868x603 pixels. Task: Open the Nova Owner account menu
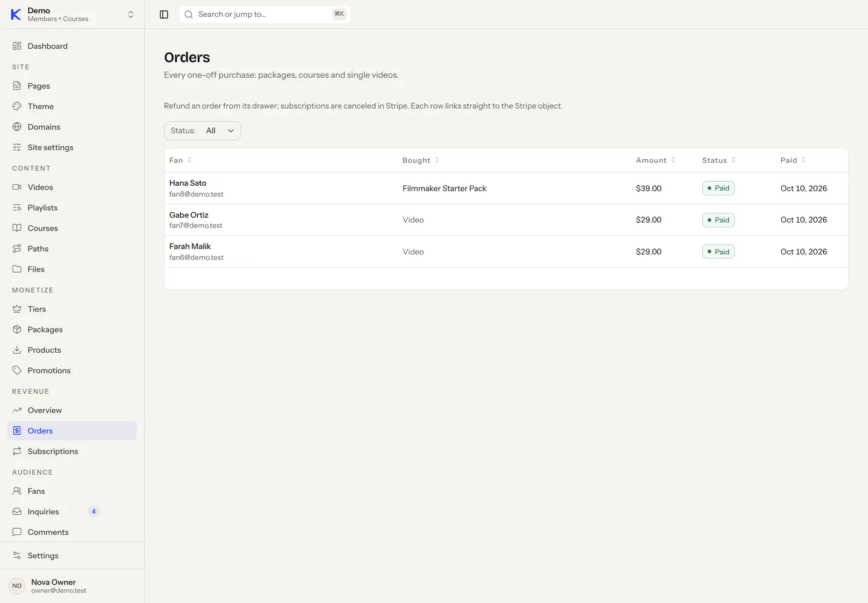[72, 586]
